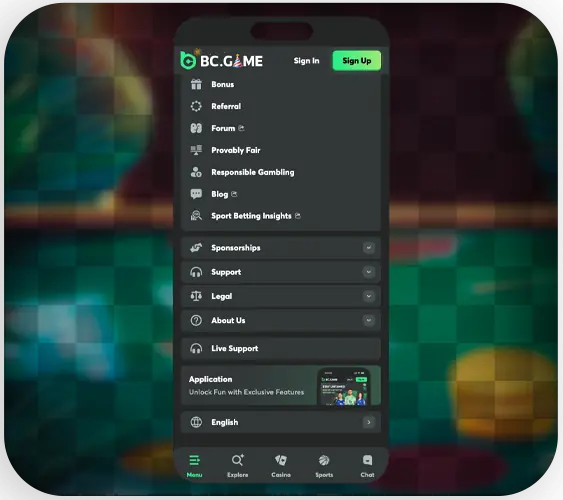Image resolution: width=563 pixels, height=500 pixels.
Task: Click the Sponsorships label text
Action: pos(236,248)
